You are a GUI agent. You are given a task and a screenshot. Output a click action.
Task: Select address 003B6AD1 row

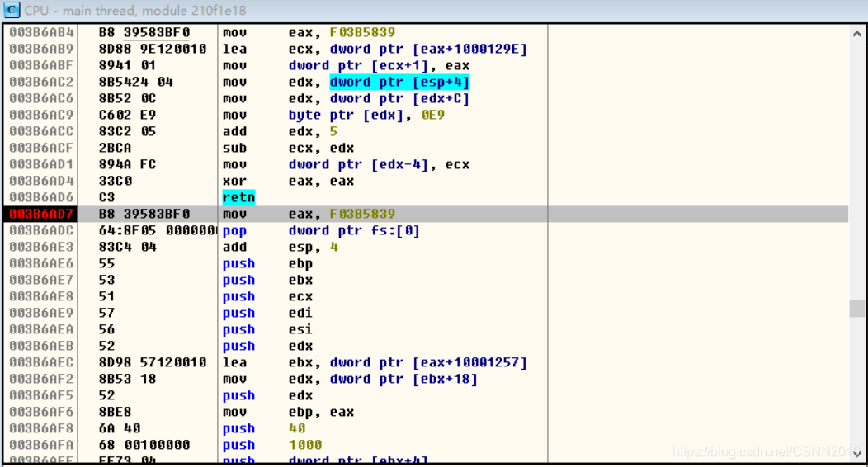(x=425, y=165)
